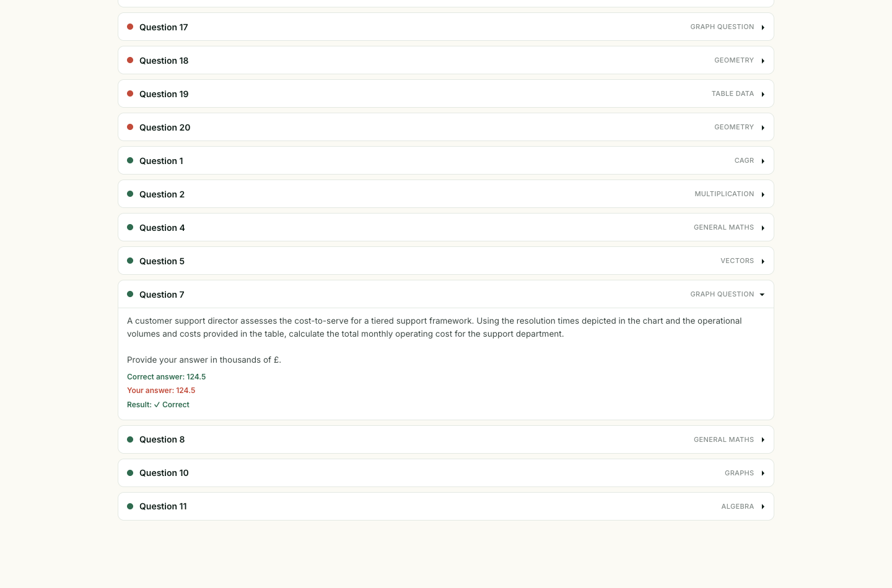Select the 'Your answer: 124.5' line
The width and height of the screenshot is (892, 588).
coord(161,390)
